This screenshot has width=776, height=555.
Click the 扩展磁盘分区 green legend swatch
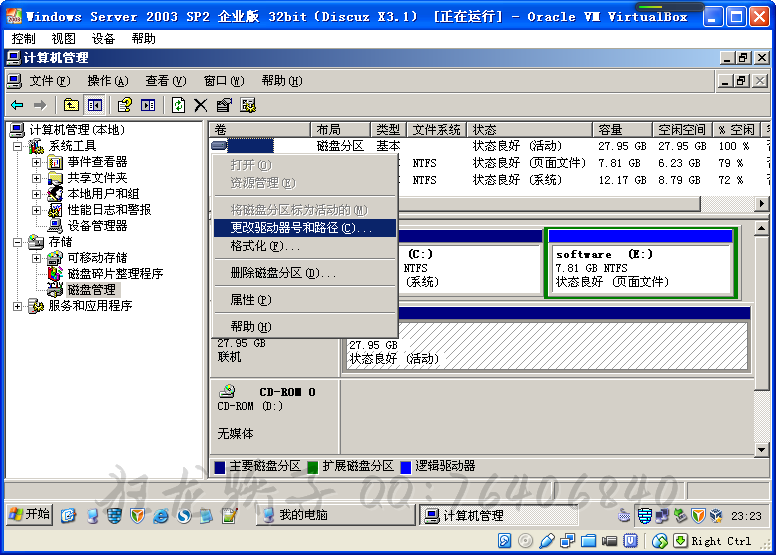[312, 467]
